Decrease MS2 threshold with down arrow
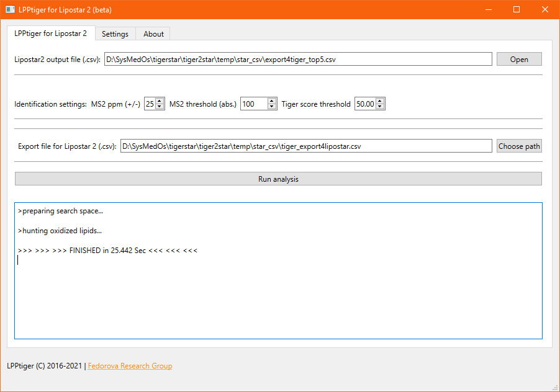Viewport: 560px width, 392px height. coord(272,107)
